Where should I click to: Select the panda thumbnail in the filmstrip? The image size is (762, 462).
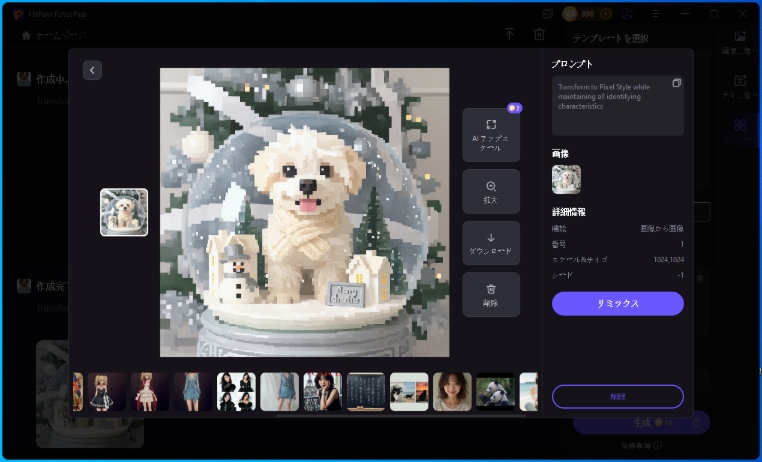pos(495,392)
